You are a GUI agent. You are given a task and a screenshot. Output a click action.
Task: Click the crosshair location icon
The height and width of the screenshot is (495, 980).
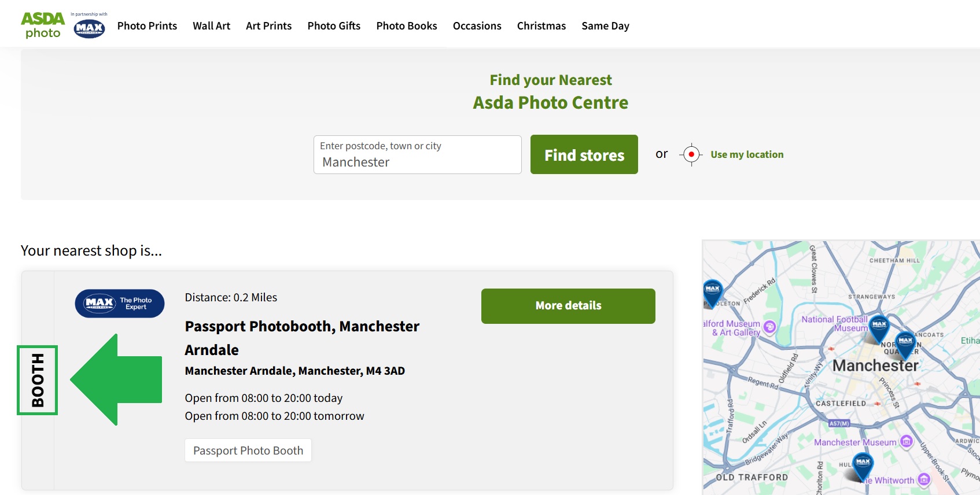click(x=691, y=154)
